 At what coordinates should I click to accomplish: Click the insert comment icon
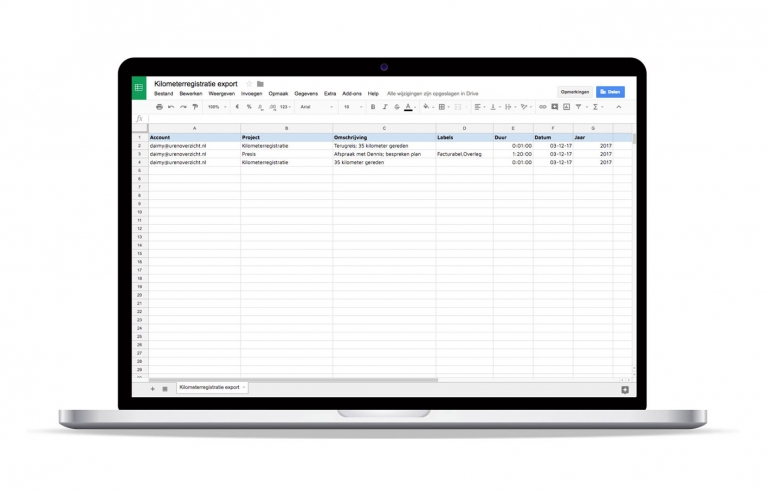(554, 107)
